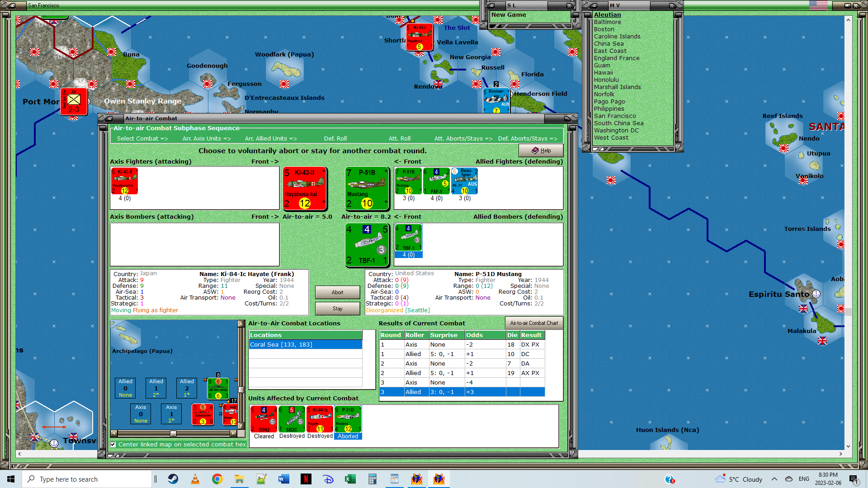Click the BB New Jersey counter on mini map
The image size is (868, 488).
218,389
